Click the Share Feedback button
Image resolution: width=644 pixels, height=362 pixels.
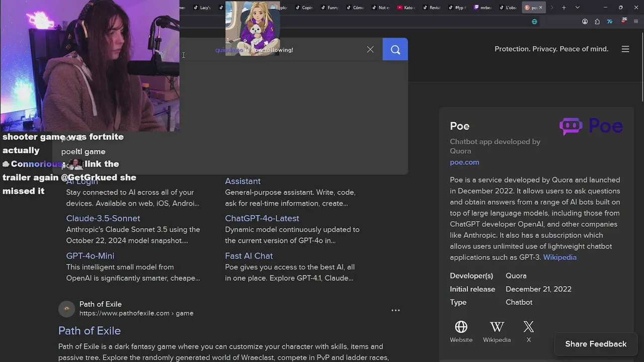coord(596,344)
